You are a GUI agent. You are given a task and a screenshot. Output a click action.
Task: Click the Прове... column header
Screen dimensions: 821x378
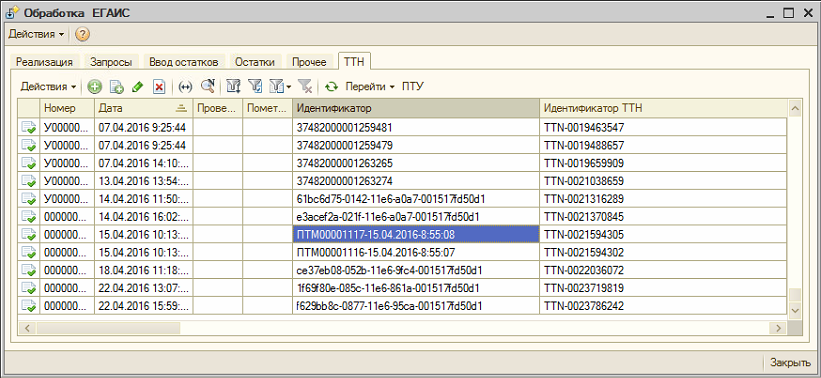[x=217, y=108]
